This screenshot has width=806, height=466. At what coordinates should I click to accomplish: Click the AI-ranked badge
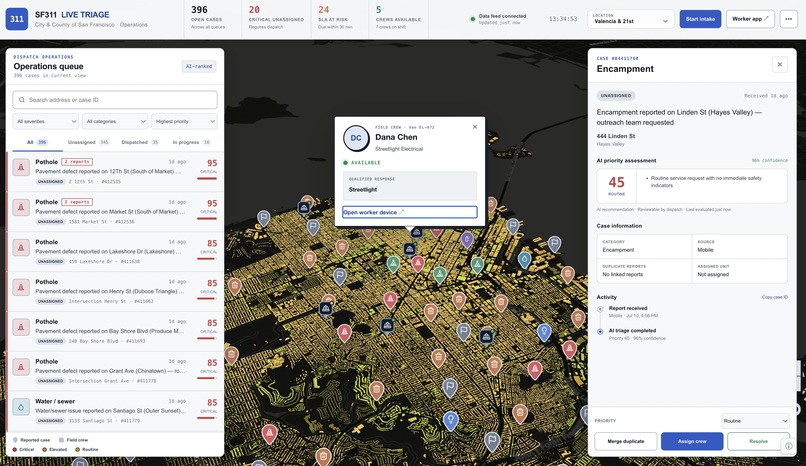tap(199, 66)
